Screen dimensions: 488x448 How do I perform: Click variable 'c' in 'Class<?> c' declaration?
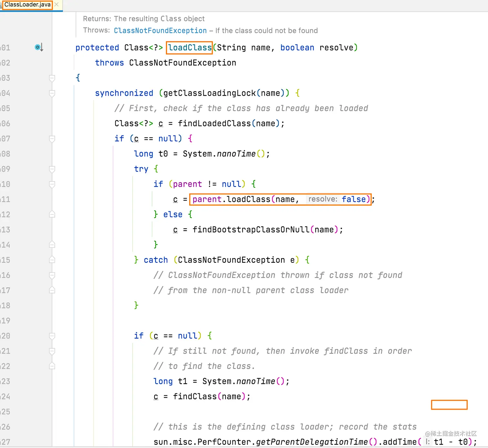click(x=161, y=124)
